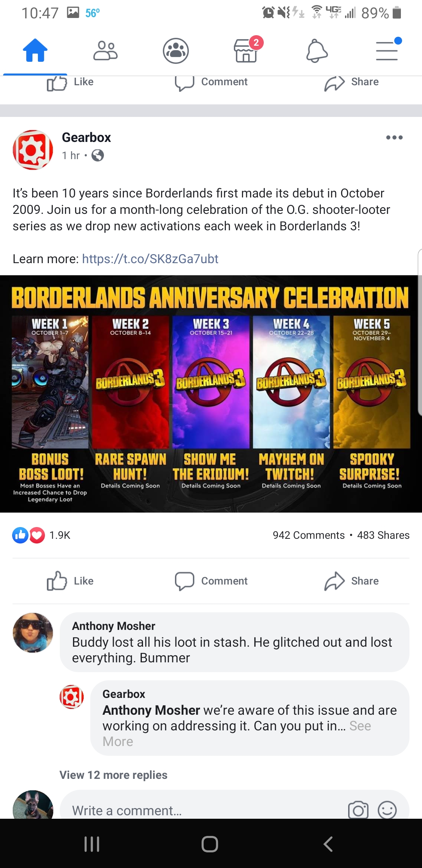This screenshot has height=868, width=422.
Task: Open the 942 Comments count
Action: coord(309,535)
